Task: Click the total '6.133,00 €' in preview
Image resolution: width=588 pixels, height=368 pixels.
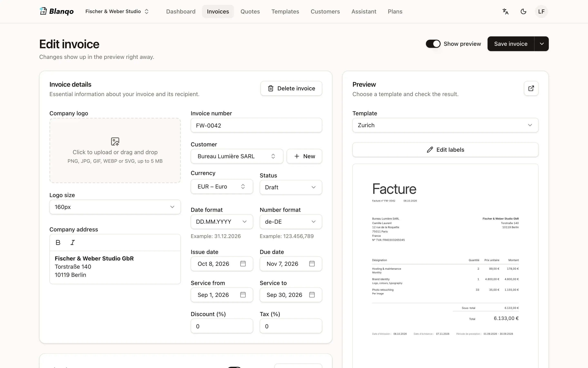Action: tap(506, 318)
